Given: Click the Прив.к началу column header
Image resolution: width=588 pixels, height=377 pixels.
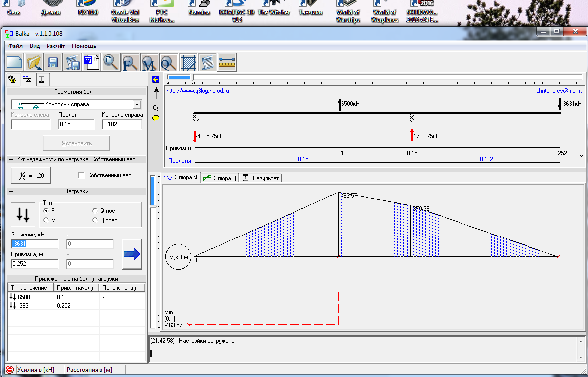Looking at the screenshot, I should coord(76,288).
